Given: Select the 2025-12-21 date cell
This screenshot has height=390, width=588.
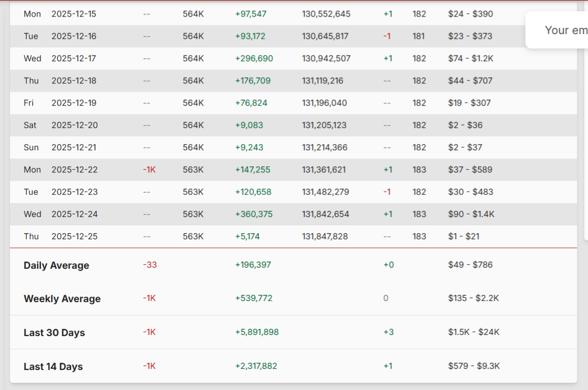Looking at the screenshot, I should [x=74, y=147].
